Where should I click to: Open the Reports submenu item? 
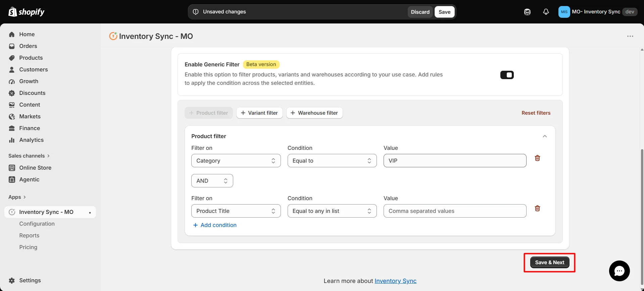(x=29, y=235)
